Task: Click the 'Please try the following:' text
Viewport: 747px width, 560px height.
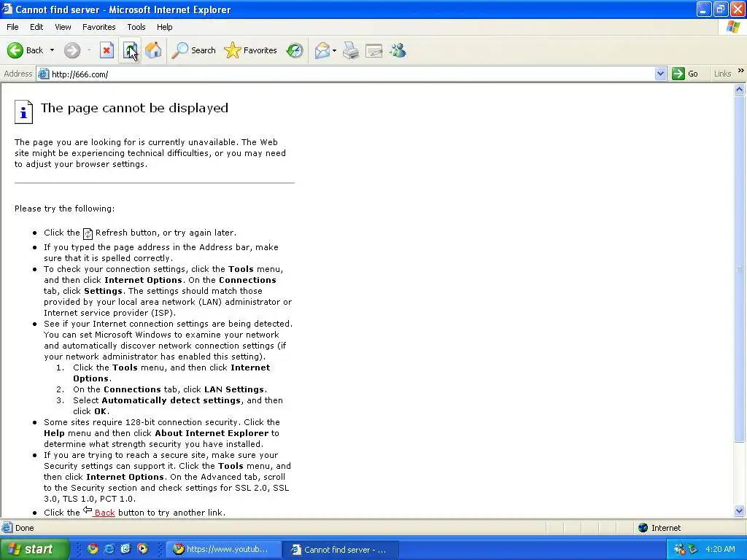Action: point(64,209)
